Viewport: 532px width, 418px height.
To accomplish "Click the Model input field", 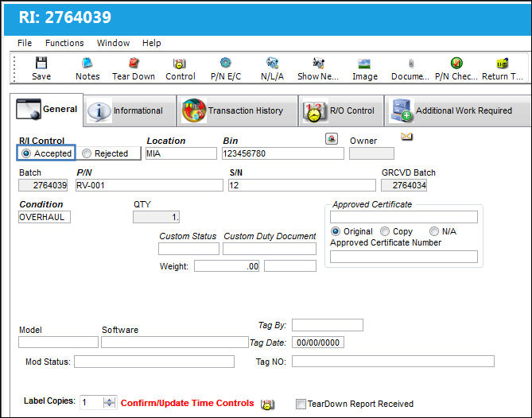I will click(x=58, y=342).
